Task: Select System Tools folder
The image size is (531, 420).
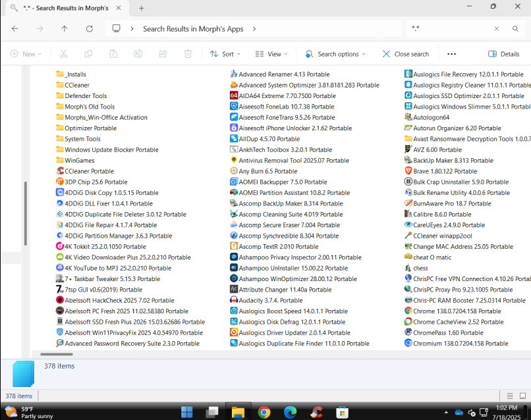Action: 78,139
